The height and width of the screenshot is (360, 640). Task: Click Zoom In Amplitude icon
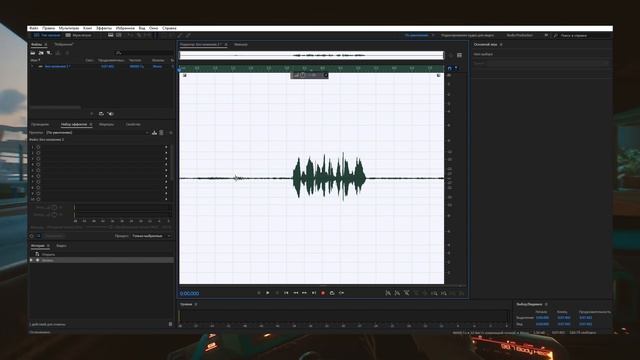[388, 293]
